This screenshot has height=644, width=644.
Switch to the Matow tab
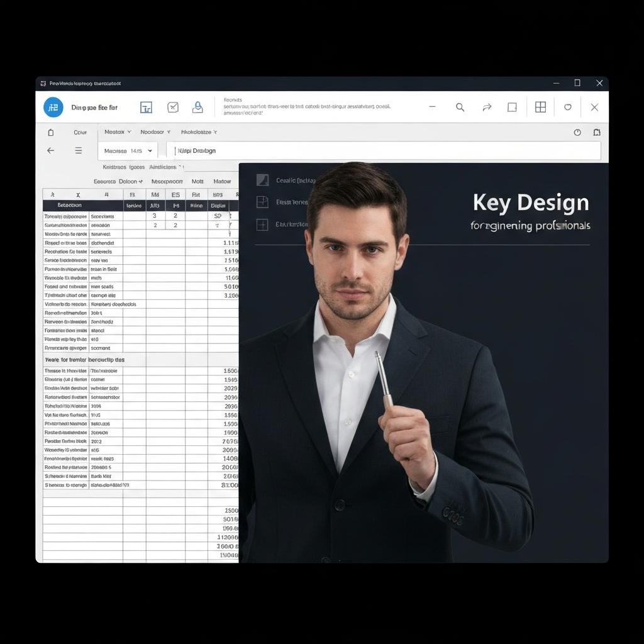[x=222, y=181]
